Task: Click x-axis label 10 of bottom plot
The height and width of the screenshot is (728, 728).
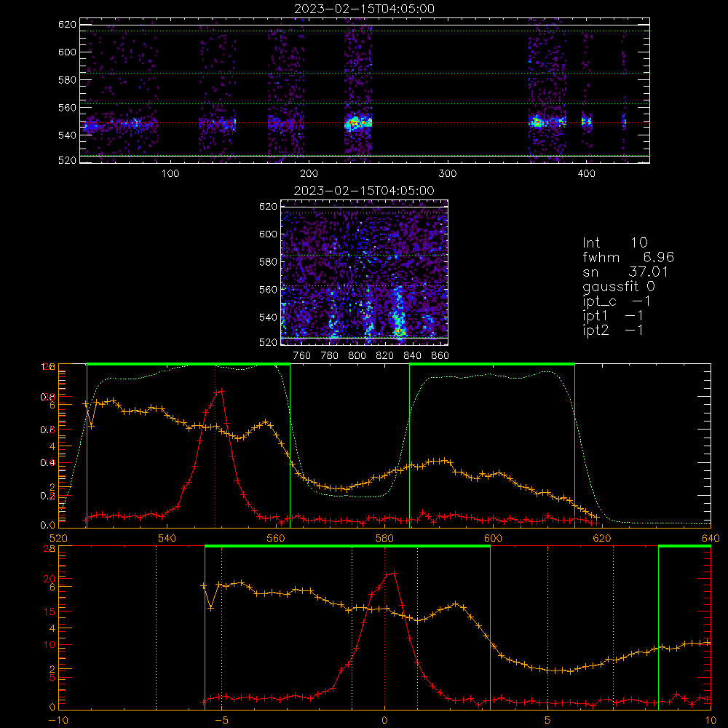Action: point(711,720)
